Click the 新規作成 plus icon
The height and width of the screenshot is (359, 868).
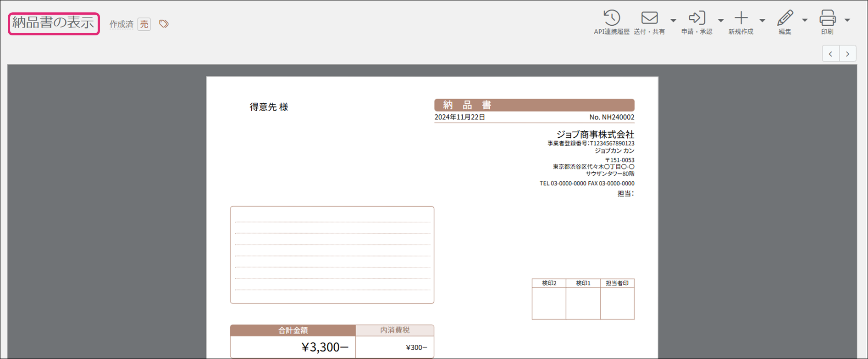pos(741,18)
